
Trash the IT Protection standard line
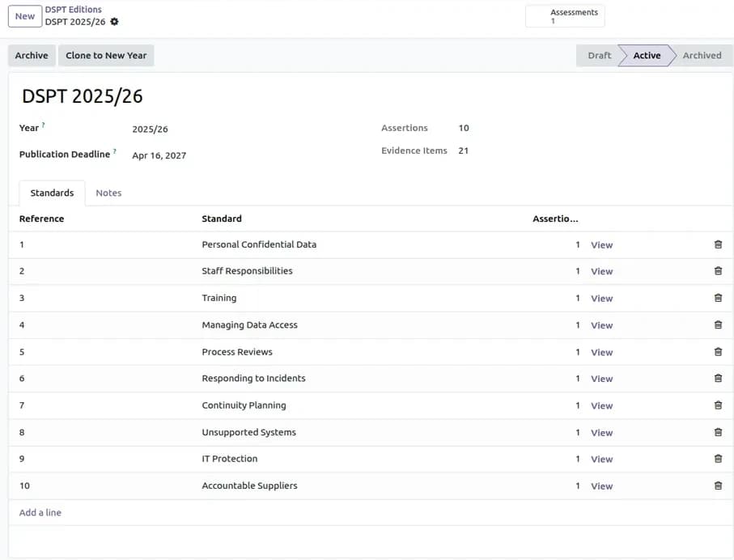(718, 458)
